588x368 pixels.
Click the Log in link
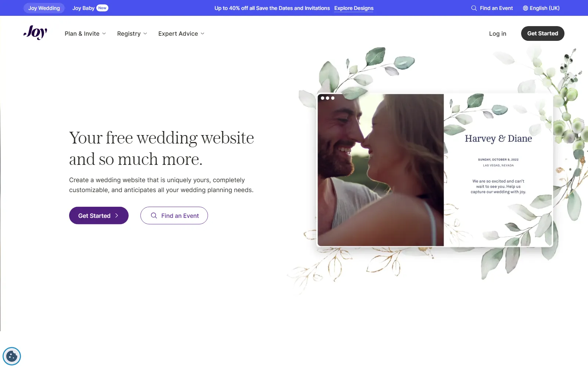(498, 33)
